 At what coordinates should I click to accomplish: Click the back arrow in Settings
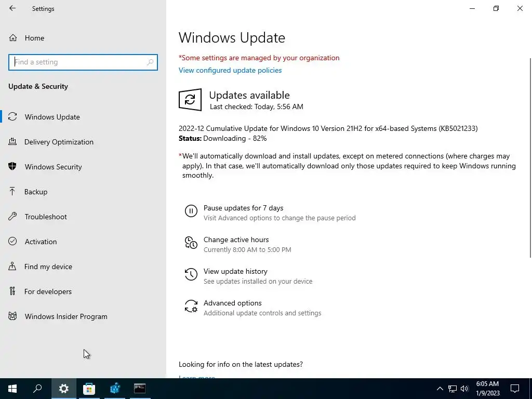point(12,8)
